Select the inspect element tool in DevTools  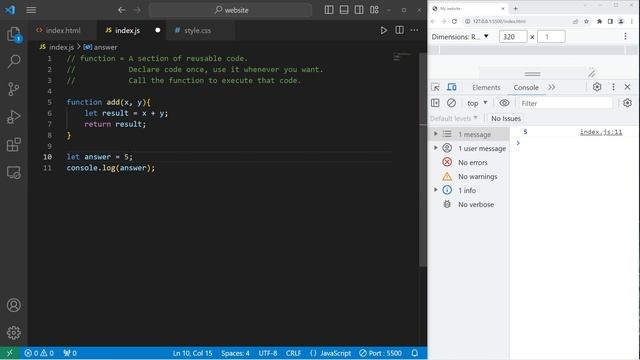click(x=436, y=87)
